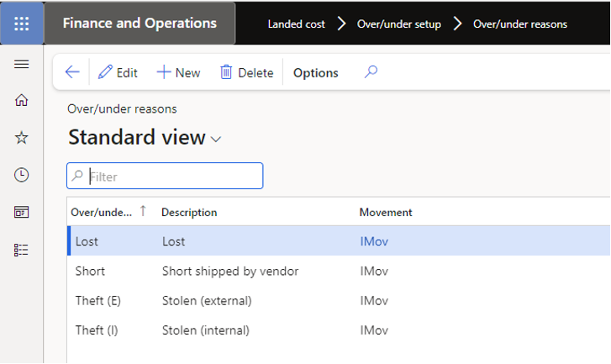The image size is (611, 364).
Task: Create a New over/under reason
Action: [x=178, y=73]
